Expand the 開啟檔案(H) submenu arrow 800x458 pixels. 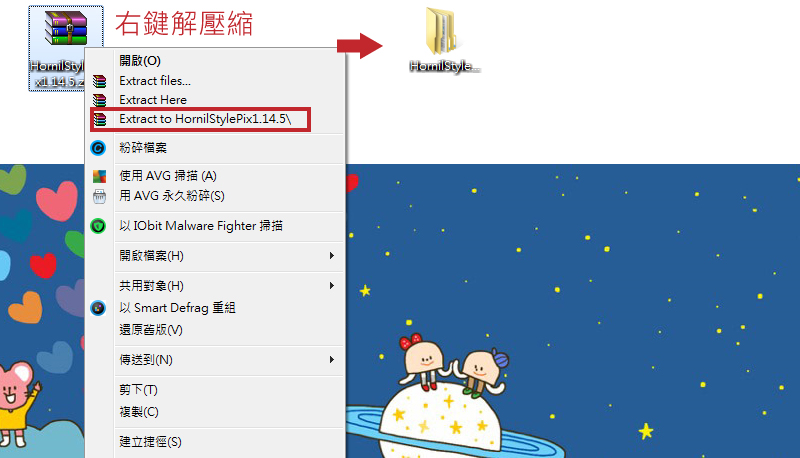pyautogui.click(x=332, y=256)
